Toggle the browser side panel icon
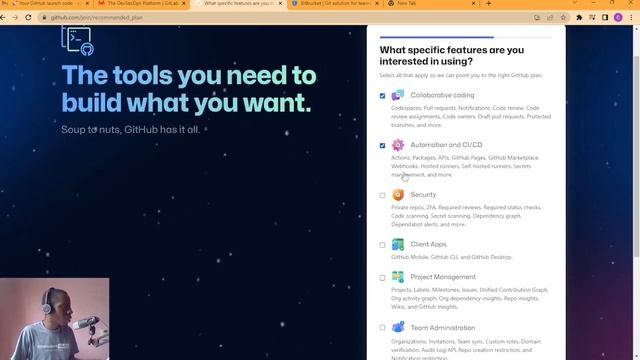Viewport: 640px width, 360px height. pos(605,18)
